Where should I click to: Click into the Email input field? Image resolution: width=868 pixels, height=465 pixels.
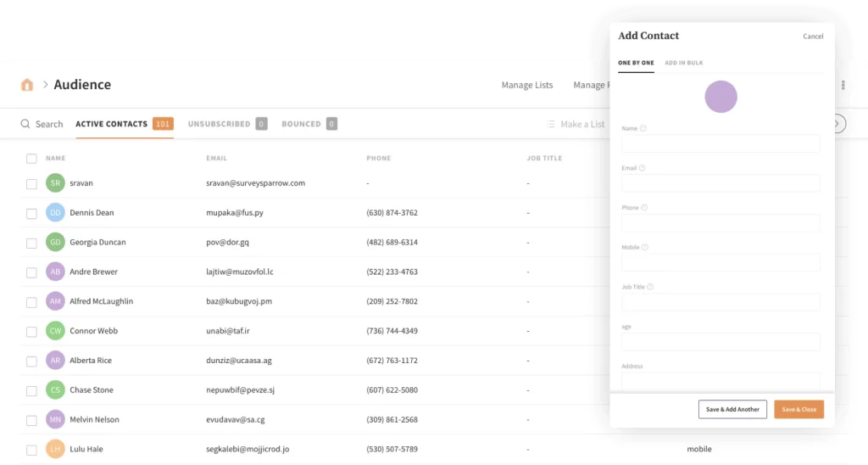(721, 183)
